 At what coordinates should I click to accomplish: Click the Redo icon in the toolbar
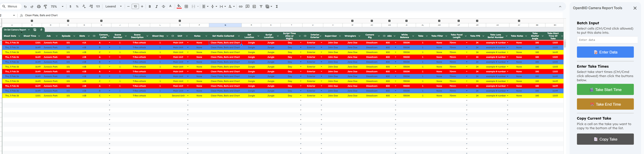tap(32, 7)
